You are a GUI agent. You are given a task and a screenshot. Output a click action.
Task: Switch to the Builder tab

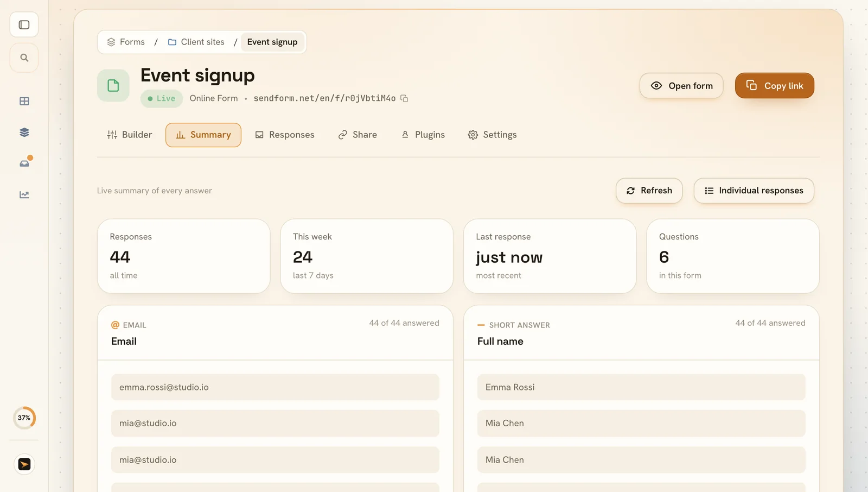130,135
